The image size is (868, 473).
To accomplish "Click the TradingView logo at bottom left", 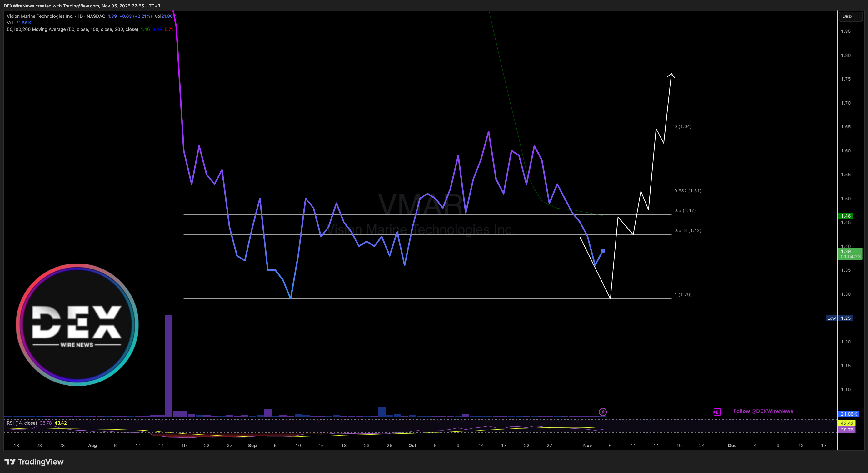I will [34, 461].
